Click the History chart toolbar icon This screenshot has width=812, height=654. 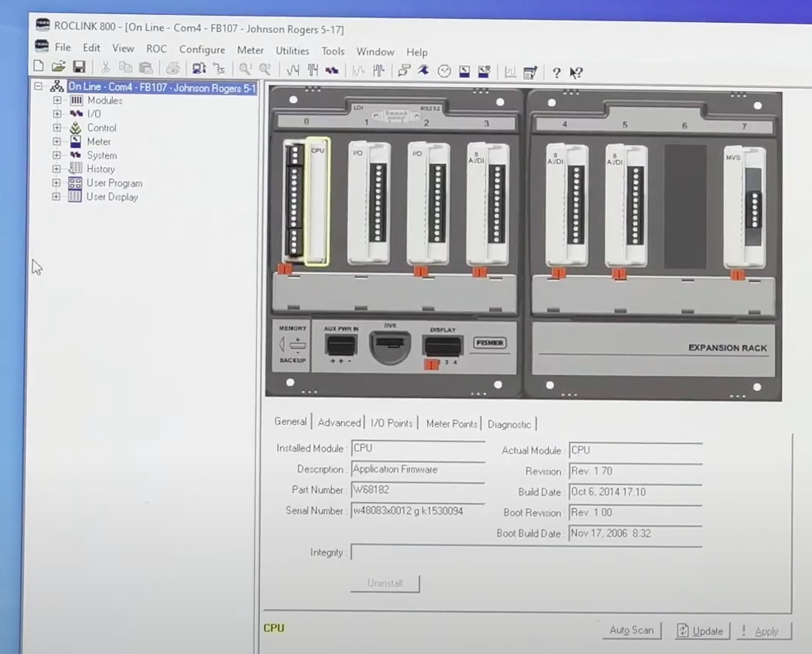[510, 73]
